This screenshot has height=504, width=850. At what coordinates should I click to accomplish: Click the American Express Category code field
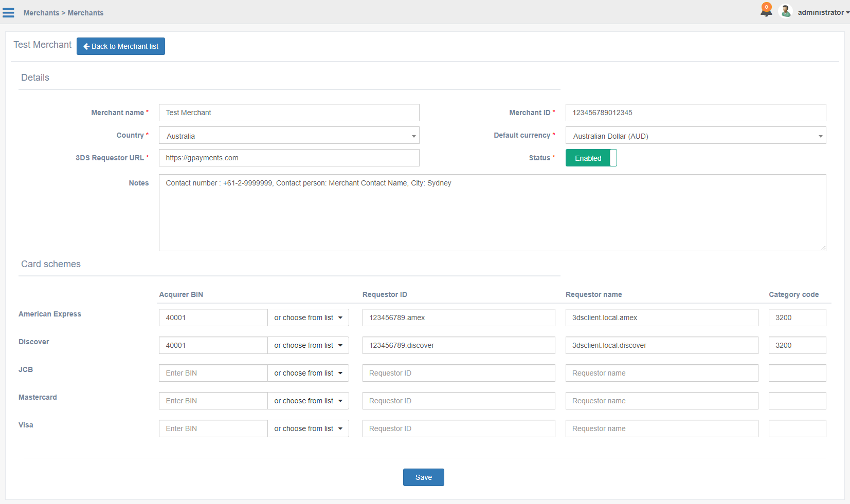[797, 318]
